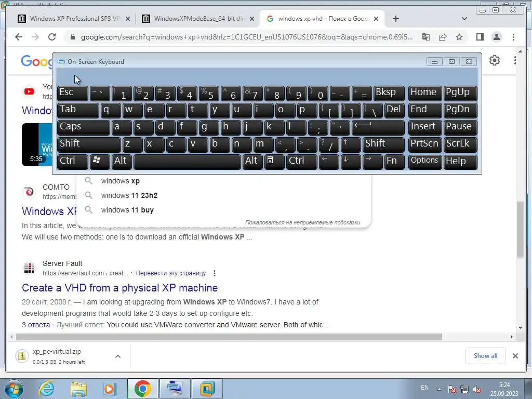Click the page's vertical scrollbar thumb
Screen dimensions: 532x399
tap(521, 229)
